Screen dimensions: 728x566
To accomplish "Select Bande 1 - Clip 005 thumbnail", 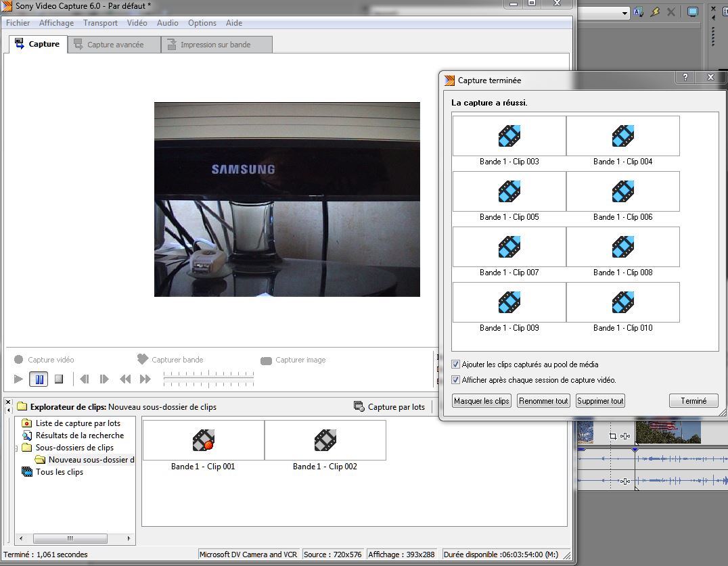I will (509, 192).
